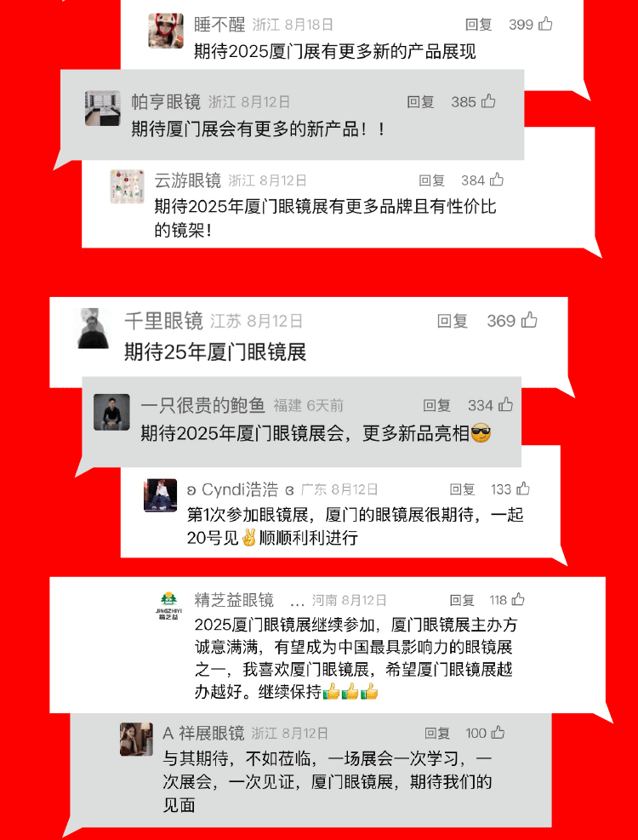638x840 pixels.
Task: Like the comment by 睡不醒
Action: coord(545,24)
